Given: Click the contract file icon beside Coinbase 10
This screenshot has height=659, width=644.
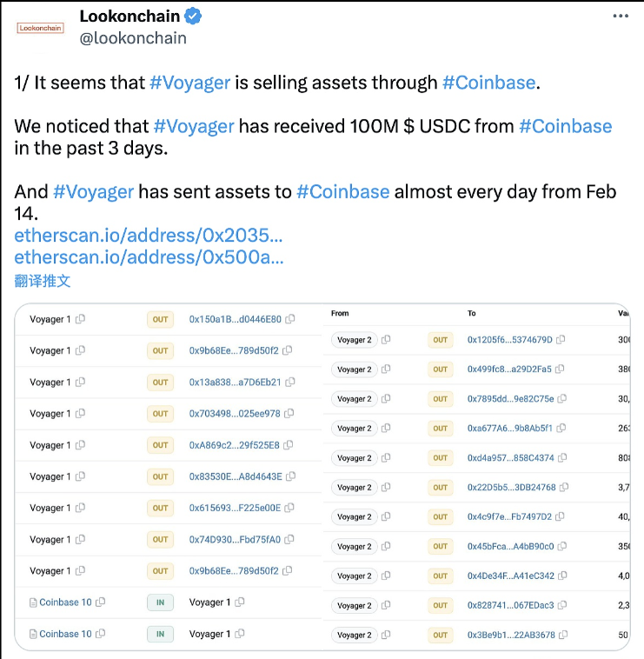Looking at the screenshot, I should coord(33,602).
